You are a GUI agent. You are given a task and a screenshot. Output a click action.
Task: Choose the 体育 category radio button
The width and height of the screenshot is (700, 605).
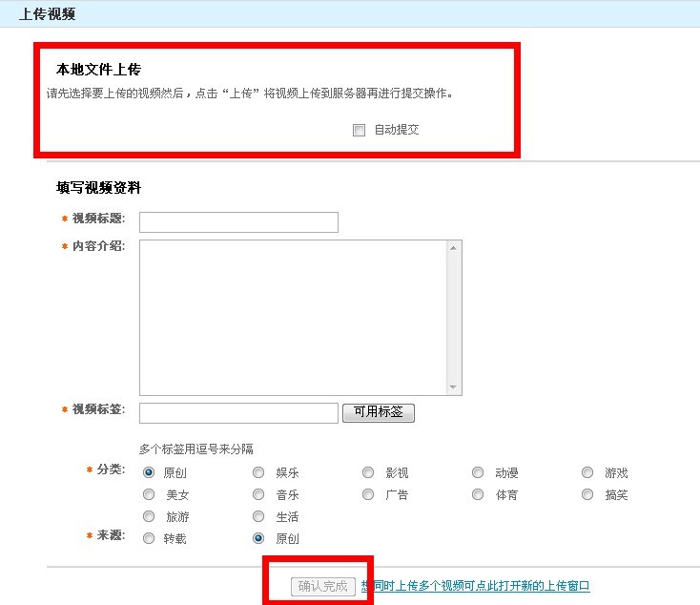[478, 494]
